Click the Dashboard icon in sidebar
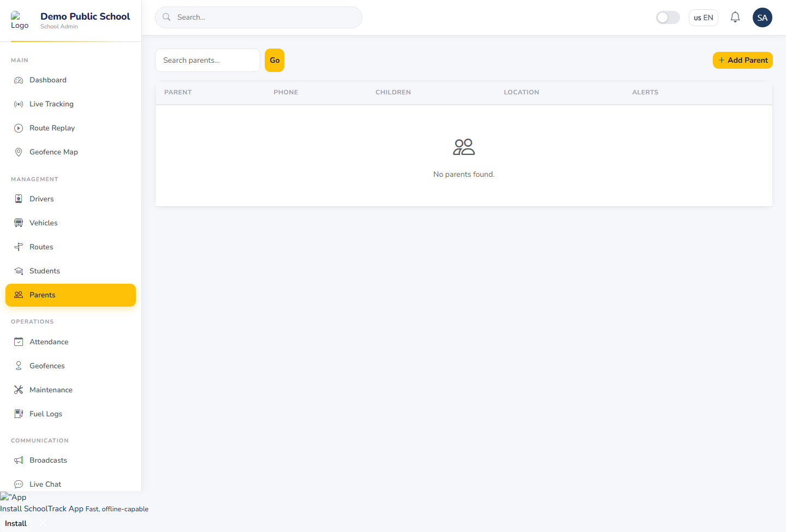 click(19, 80)
